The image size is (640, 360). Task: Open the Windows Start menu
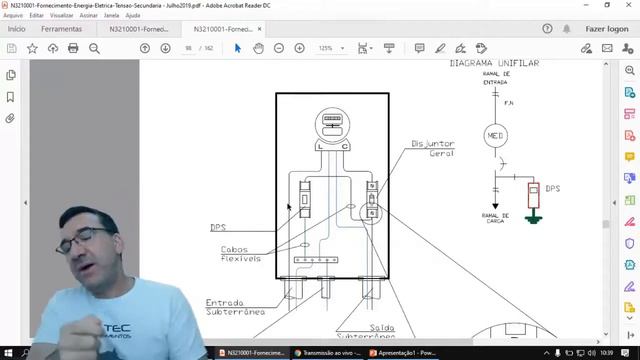tap(8, 353)
